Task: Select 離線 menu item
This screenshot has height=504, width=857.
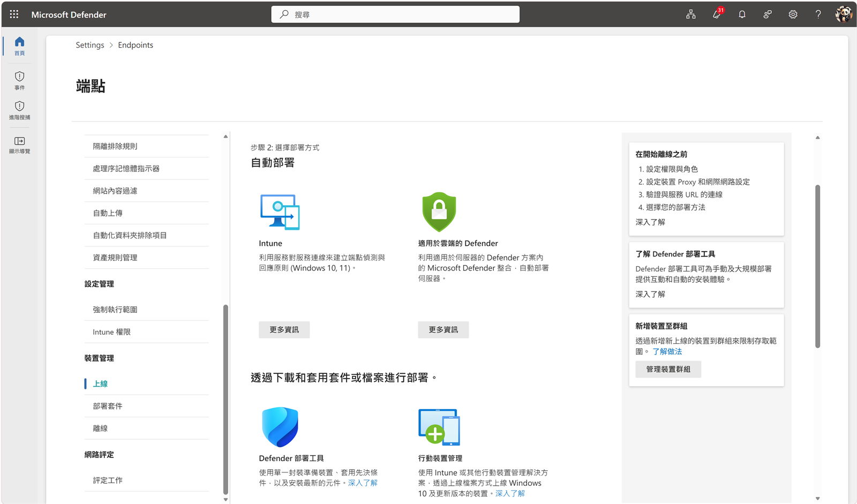Action: click(x=146, y=428)
